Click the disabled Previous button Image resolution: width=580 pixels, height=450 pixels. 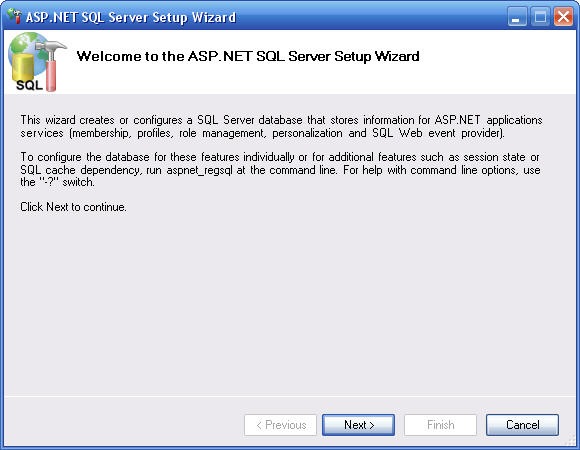280,425
